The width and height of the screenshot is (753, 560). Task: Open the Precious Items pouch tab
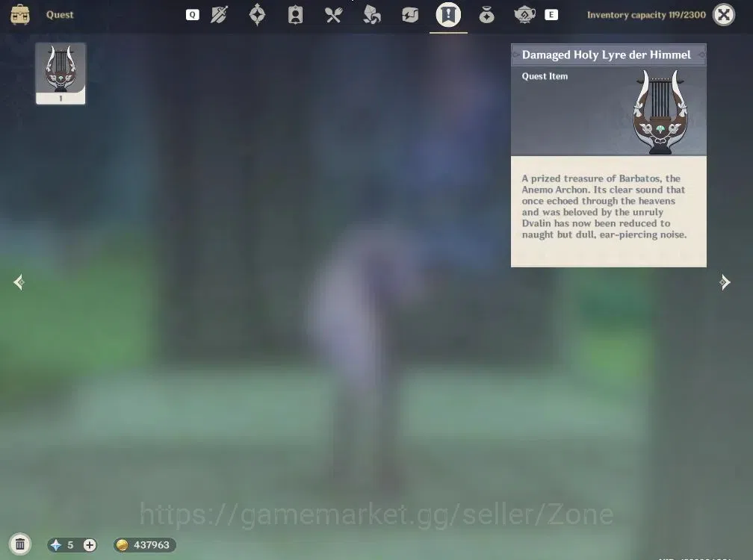coord(486,15)
